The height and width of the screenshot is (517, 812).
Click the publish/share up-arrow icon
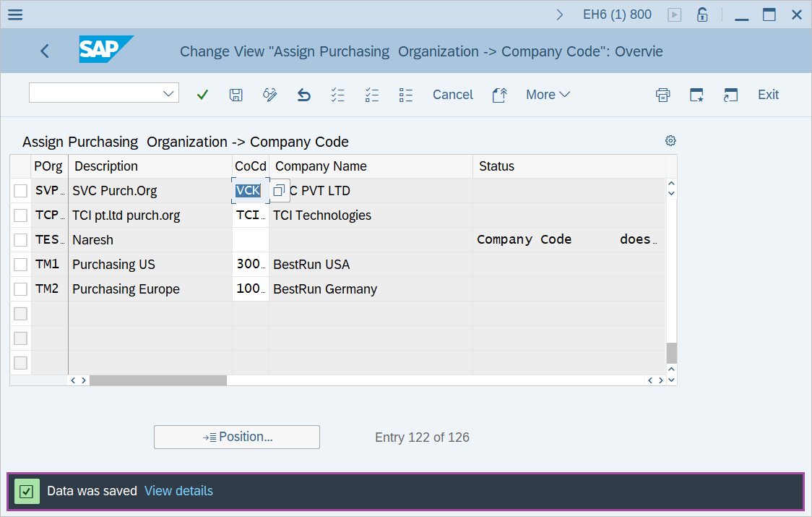499,94
